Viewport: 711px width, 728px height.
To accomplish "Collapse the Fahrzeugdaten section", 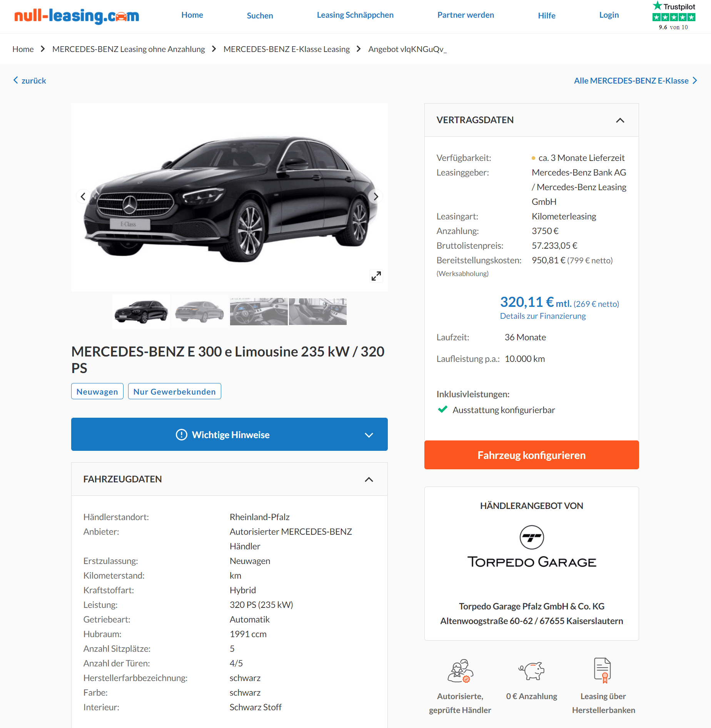I will pyautogui.click(x=369, y=479).
